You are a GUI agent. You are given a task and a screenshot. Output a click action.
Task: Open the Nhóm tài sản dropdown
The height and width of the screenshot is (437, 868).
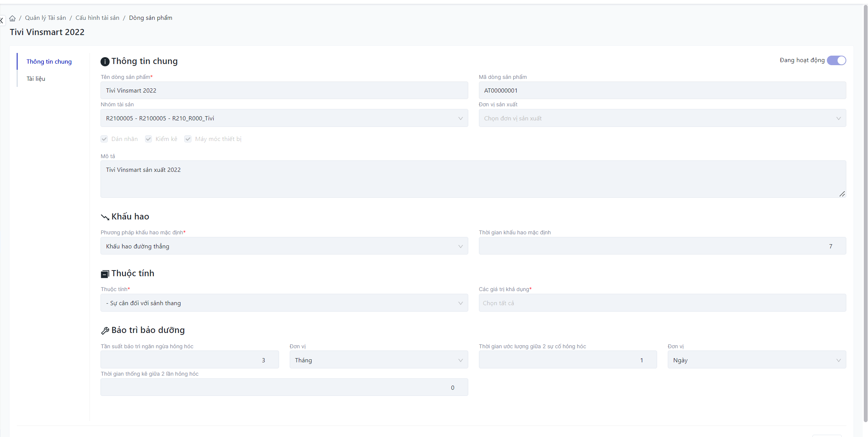click(x=284, y=118)
